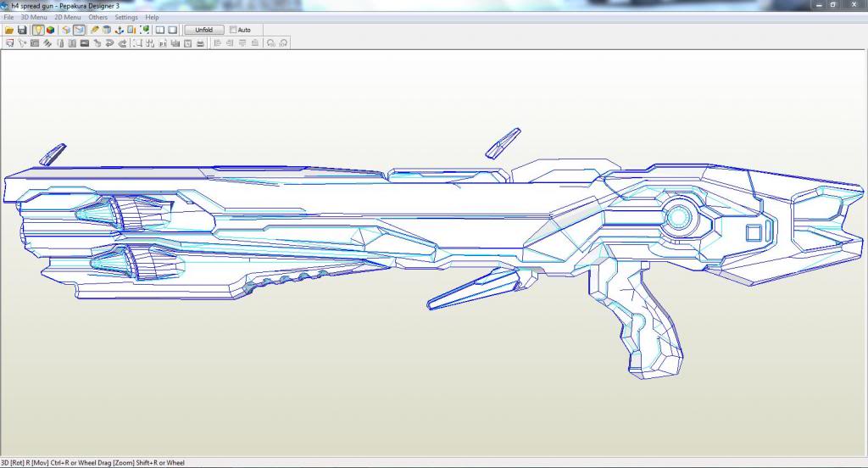Click the save floppy disk icon
This screenshot has width=868, height=468.
22,30
